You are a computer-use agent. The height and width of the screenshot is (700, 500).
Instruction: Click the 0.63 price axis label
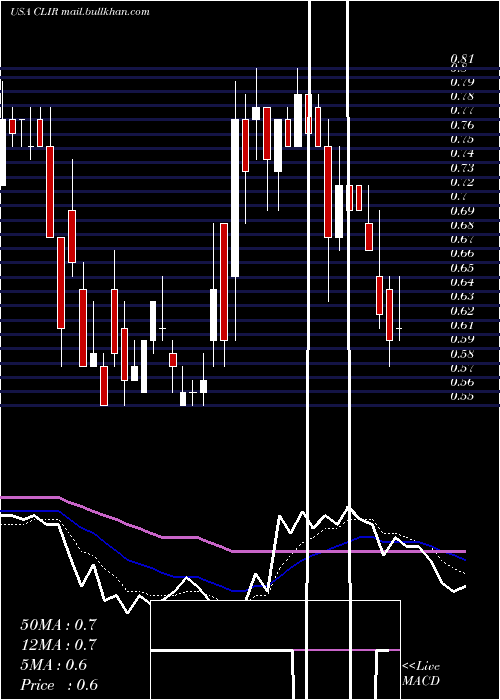pos(462,296)
